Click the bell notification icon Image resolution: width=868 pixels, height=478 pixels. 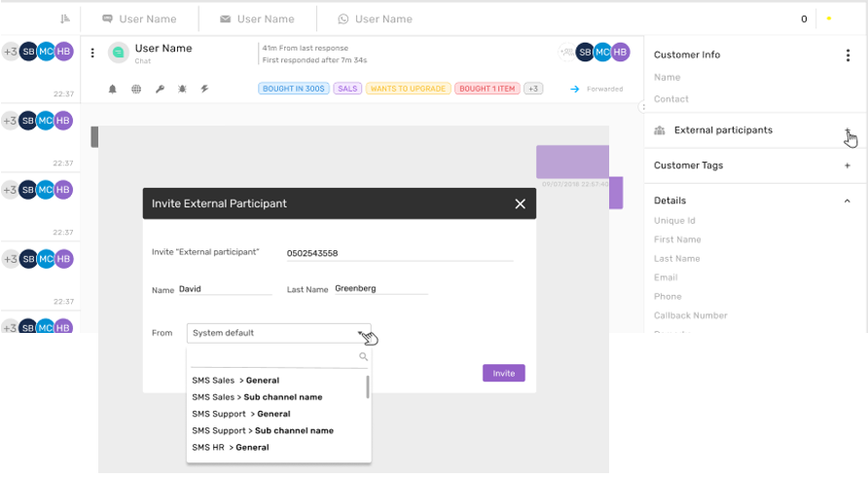112,89
